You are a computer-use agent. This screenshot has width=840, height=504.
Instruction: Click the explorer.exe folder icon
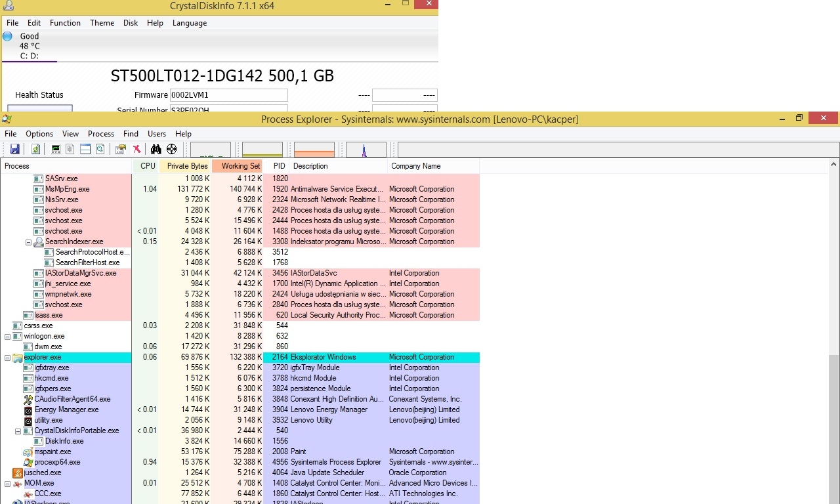18,357
